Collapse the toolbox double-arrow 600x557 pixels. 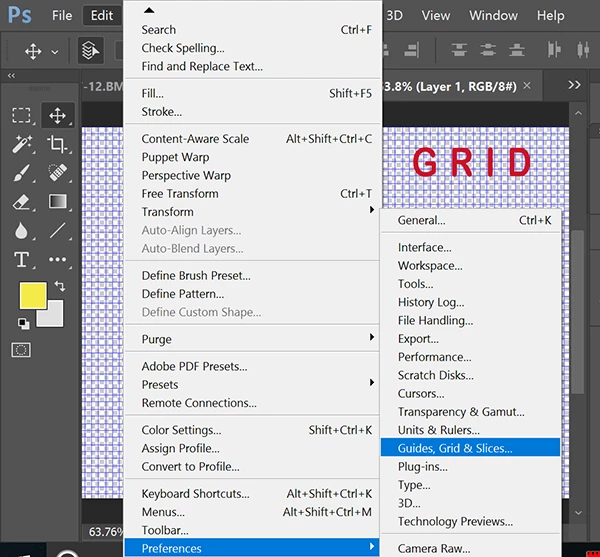[11, 75]
